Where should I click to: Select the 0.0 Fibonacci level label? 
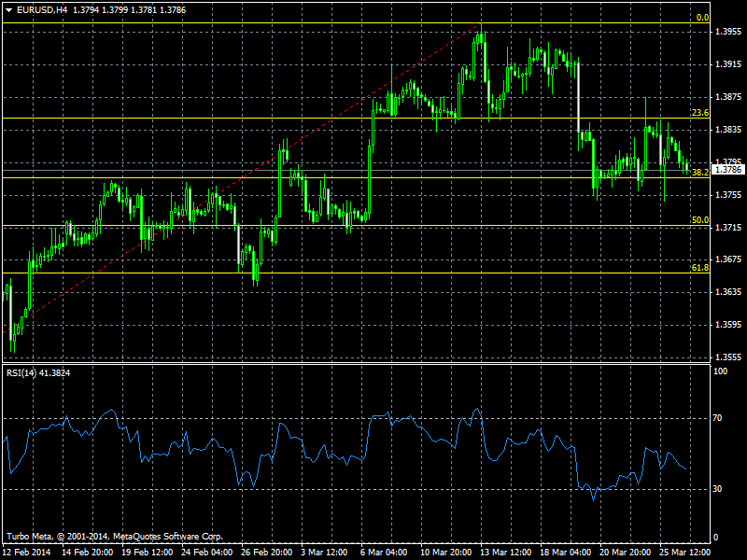point(703,18)
